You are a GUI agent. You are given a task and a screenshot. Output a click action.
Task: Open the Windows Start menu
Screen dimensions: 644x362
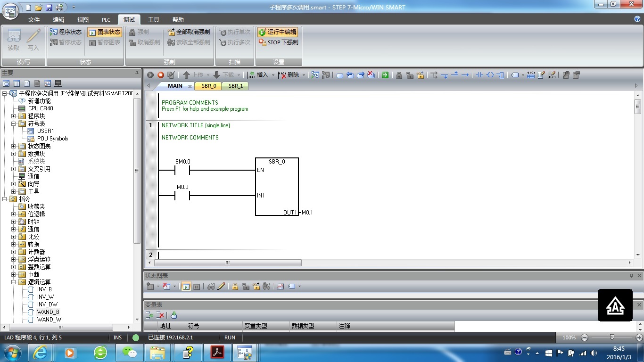[12, 352]
